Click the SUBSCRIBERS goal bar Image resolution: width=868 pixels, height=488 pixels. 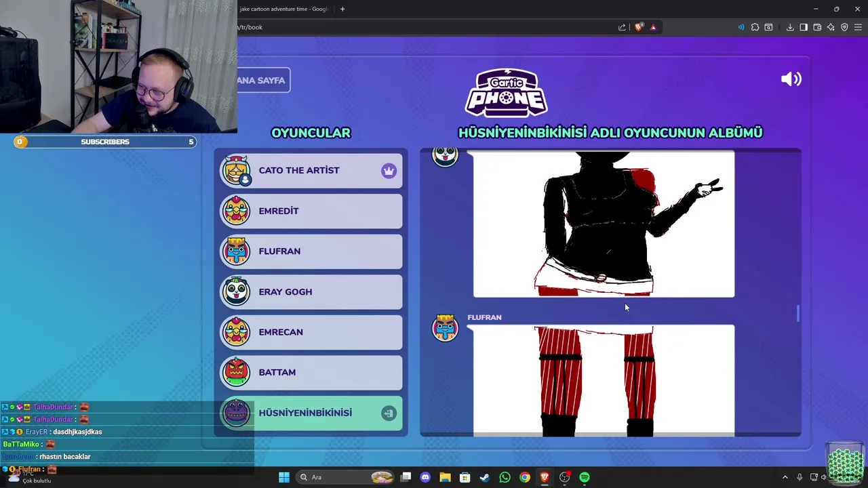(105, 142)
